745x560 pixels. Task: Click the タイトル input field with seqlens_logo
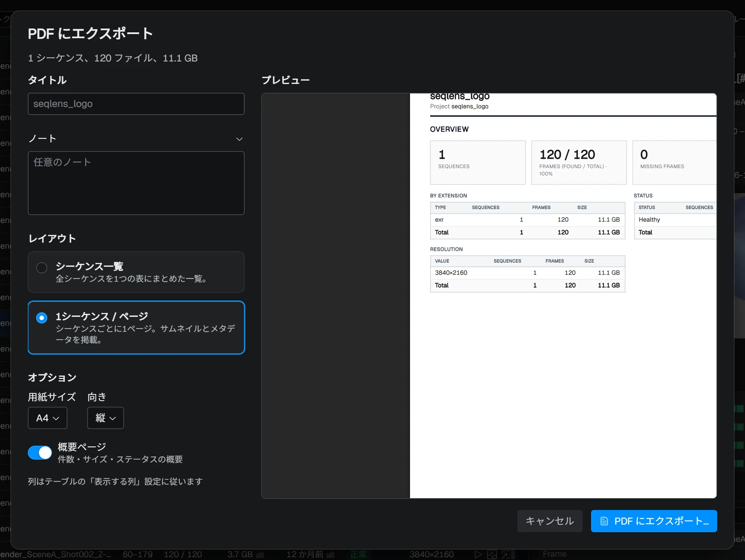point(136,104)
